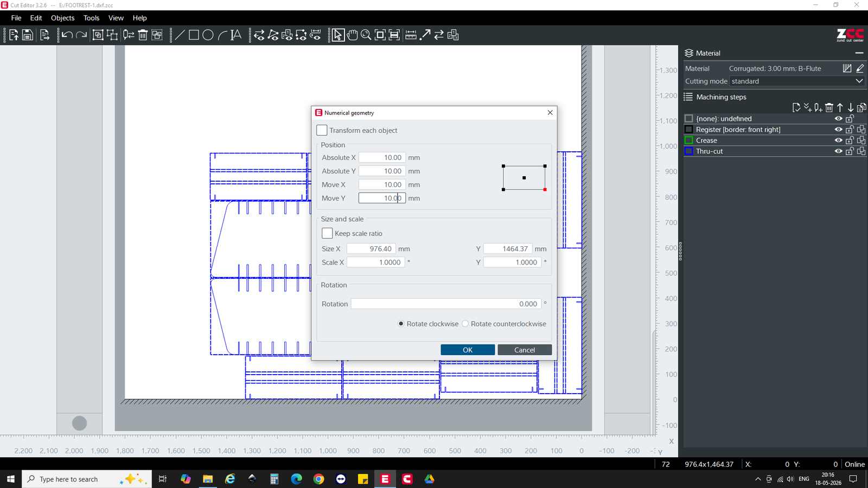
Task: Close the Numerical geometry dialog with X
Action: point(550,113)
